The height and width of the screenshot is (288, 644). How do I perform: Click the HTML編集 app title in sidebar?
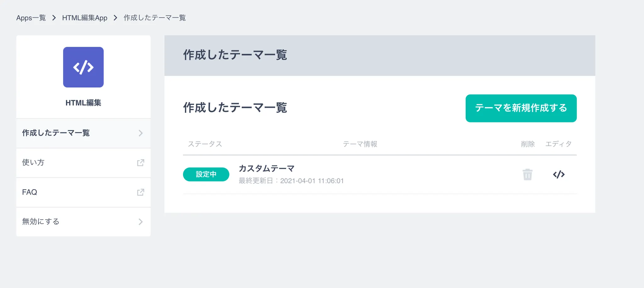point(83,103)
